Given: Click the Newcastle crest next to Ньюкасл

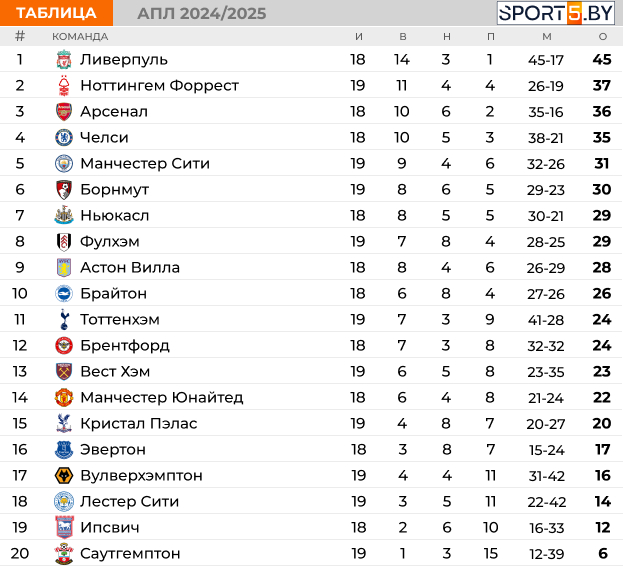Looking at the screenshot, I should coord(64,215).
